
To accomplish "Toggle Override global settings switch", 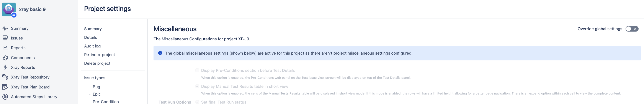I will (x=631, y=29).
